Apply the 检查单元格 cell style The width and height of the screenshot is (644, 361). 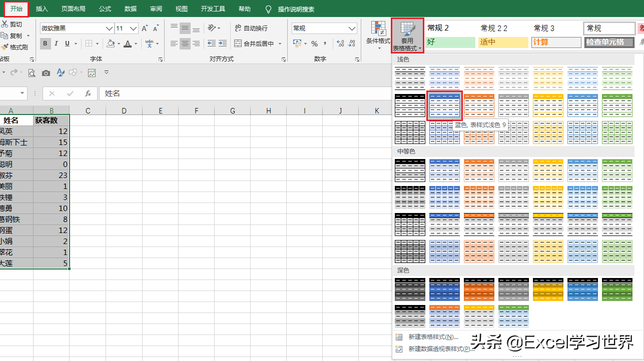(x=609, y=42)
